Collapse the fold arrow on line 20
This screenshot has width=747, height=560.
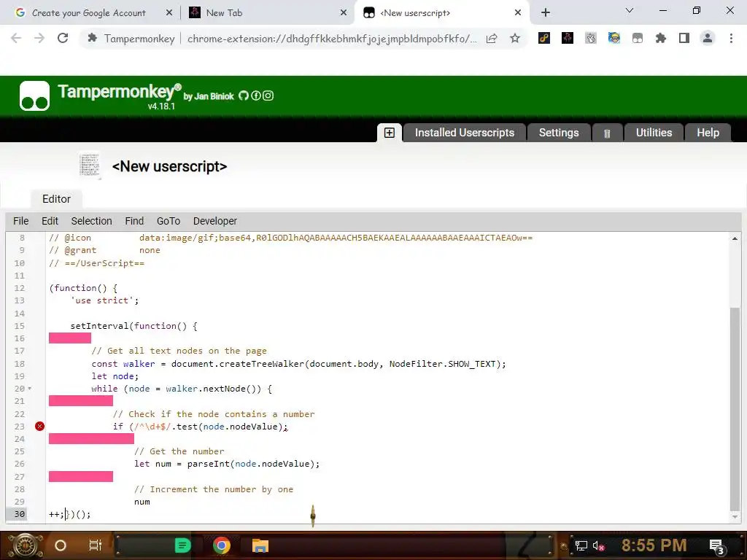coord(30,389)
